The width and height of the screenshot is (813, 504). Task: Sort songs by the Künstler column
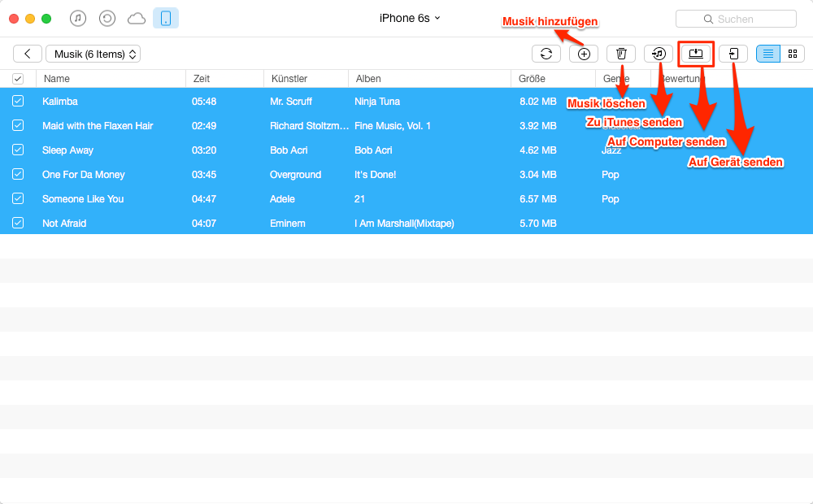pyautogui.click(x=306, y=79)
